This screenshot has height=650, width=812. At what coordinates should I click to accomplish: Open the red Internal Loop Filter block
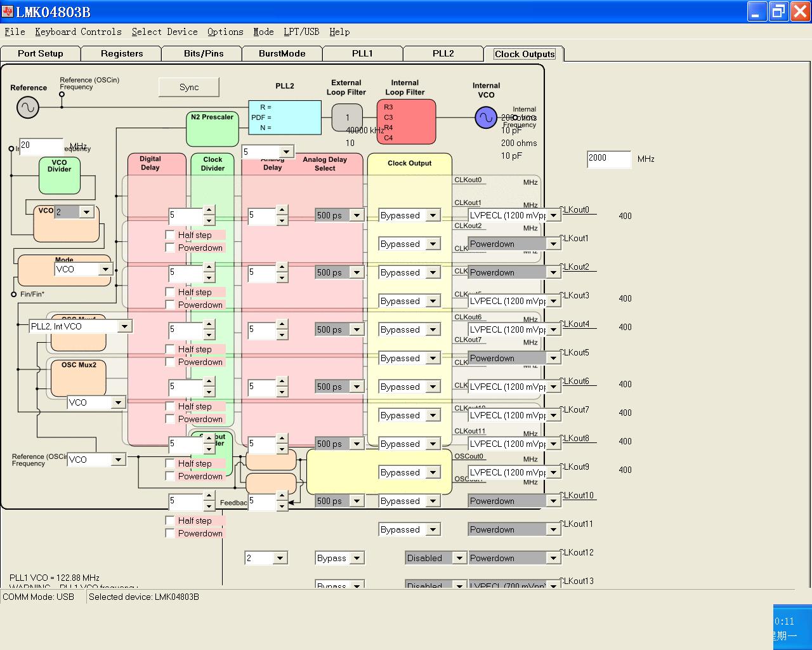pos(406,122)
